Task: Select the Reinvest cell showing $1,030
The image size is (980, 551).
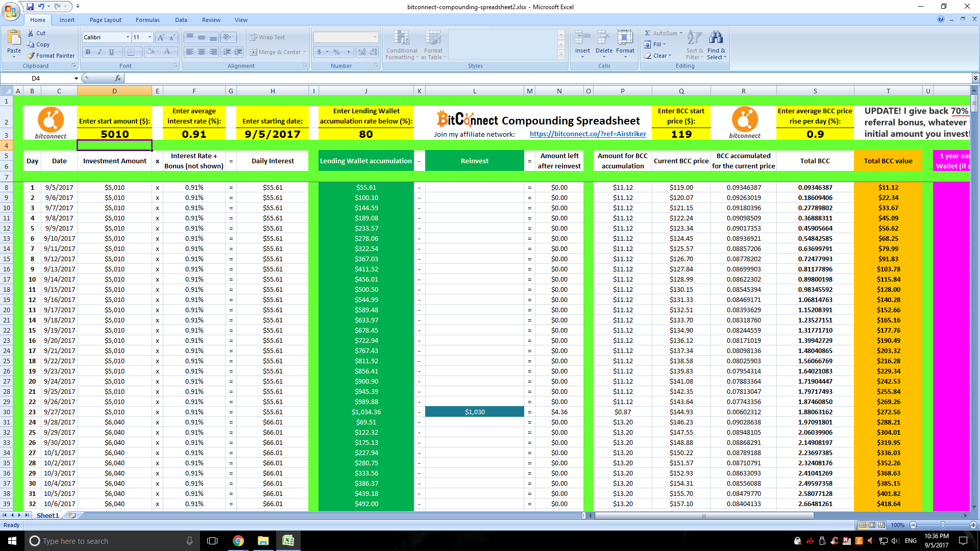Action: [475, 412]
